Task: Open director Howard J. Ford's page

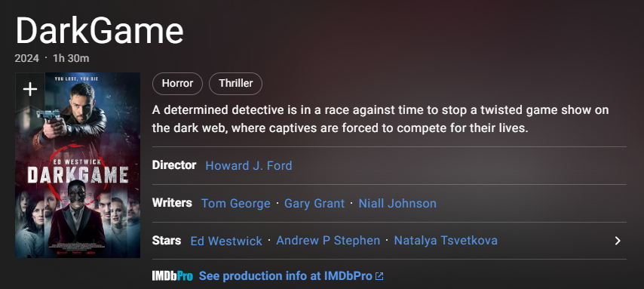Action: click(x=249, y=166)
